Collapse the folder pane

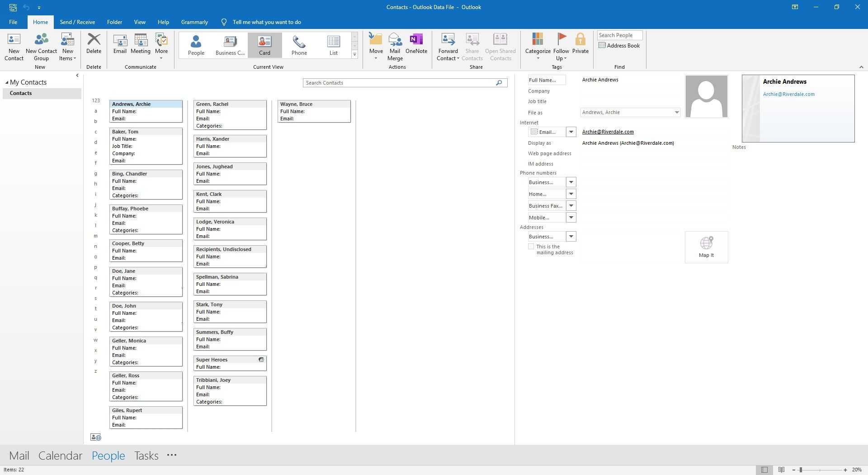pos(77,76)
